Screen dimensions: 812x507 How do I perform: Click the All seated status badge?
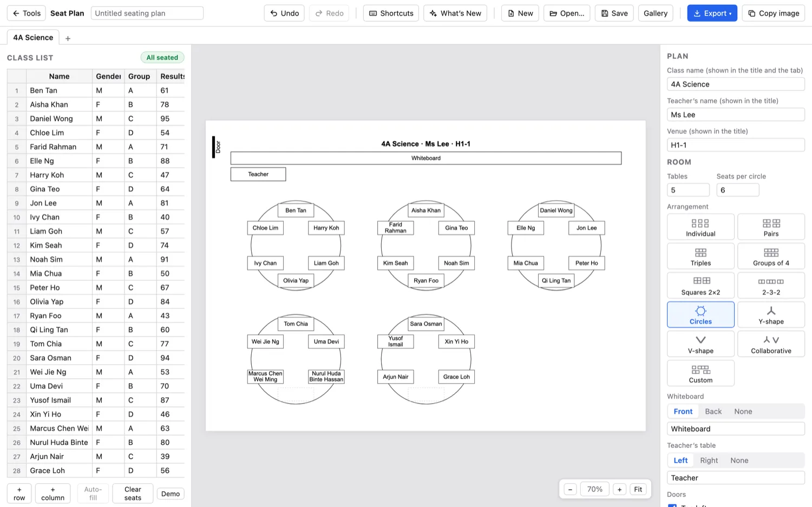point(162,57)
